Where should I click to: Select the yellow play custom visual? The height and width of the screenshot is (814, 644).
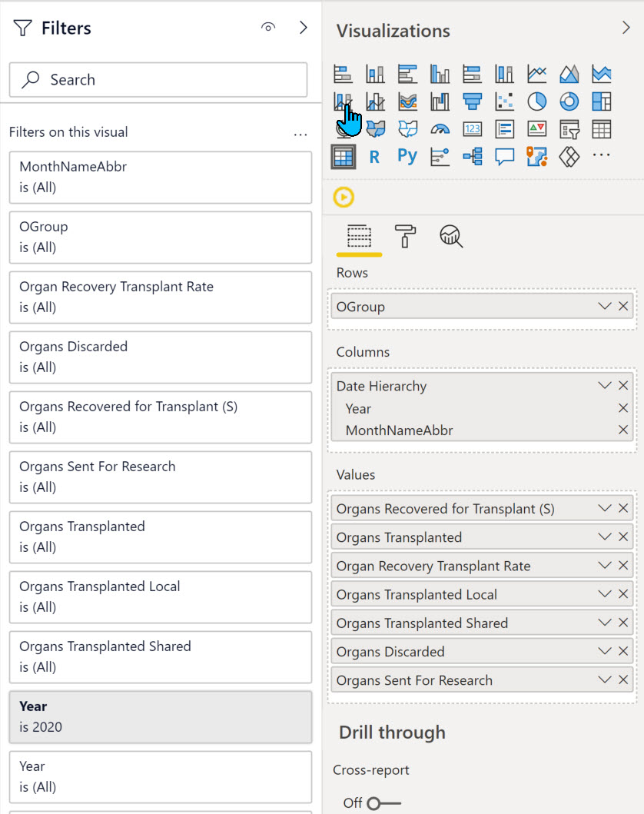[x=344, y=198]
